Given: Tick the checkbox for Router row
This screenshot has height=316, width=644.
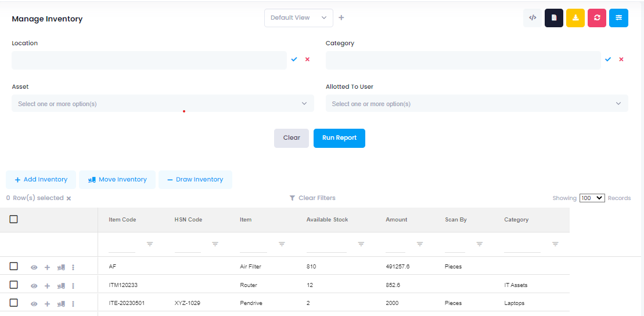Looking at the screenshot, I should pyautogui.click(x=13, y=285).
